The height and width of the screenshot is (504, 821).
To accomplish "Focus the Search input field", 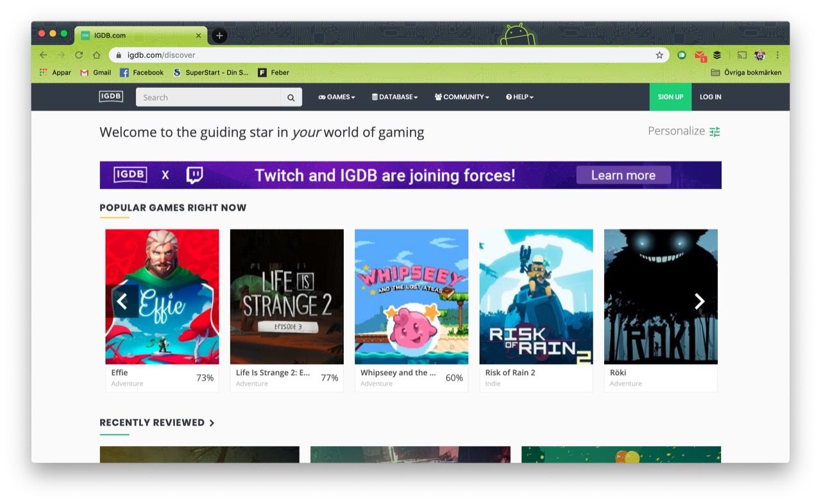I will tap(208, 97).
